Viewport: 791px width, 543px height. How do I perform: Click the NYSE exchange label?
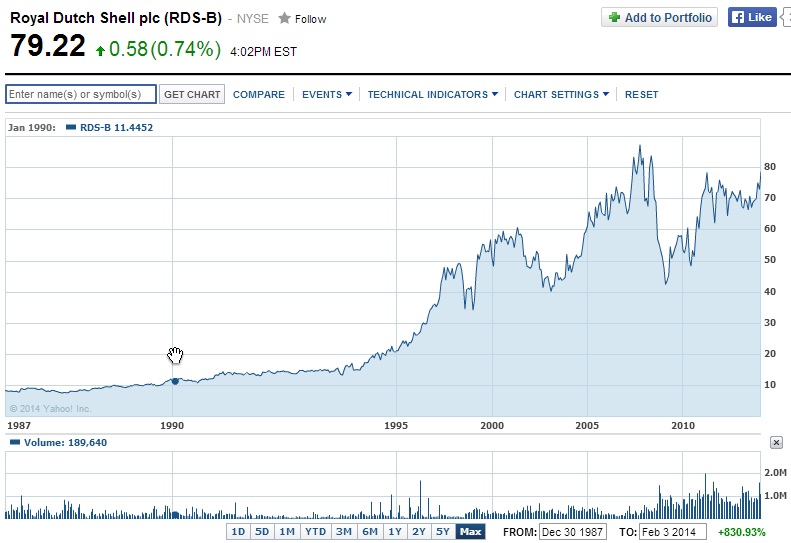tap(253, 19)
